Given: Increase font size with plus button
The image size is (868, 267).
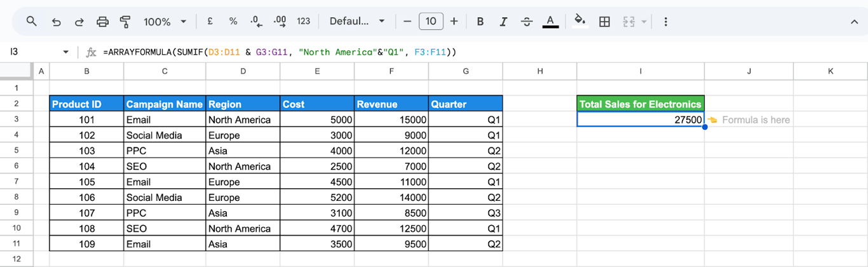Looking at the screenshot, I should click(x=454, y=22).
